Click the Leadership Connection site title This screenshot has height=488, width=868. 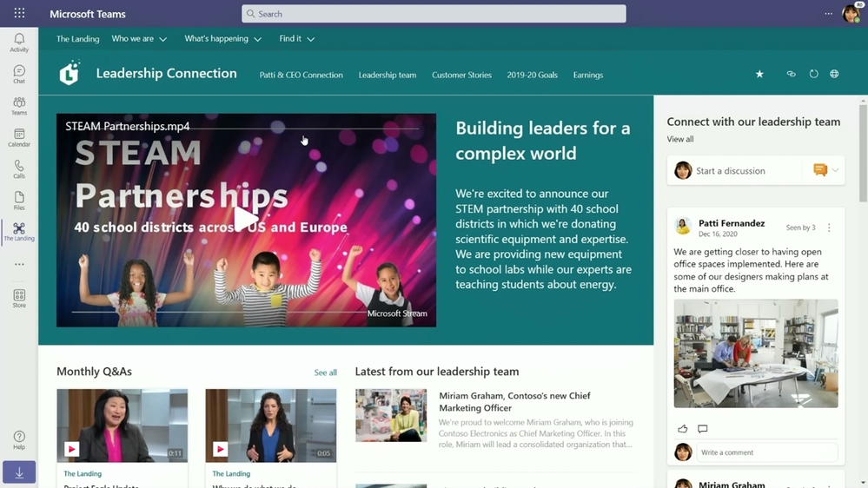(x=166, y=73)
